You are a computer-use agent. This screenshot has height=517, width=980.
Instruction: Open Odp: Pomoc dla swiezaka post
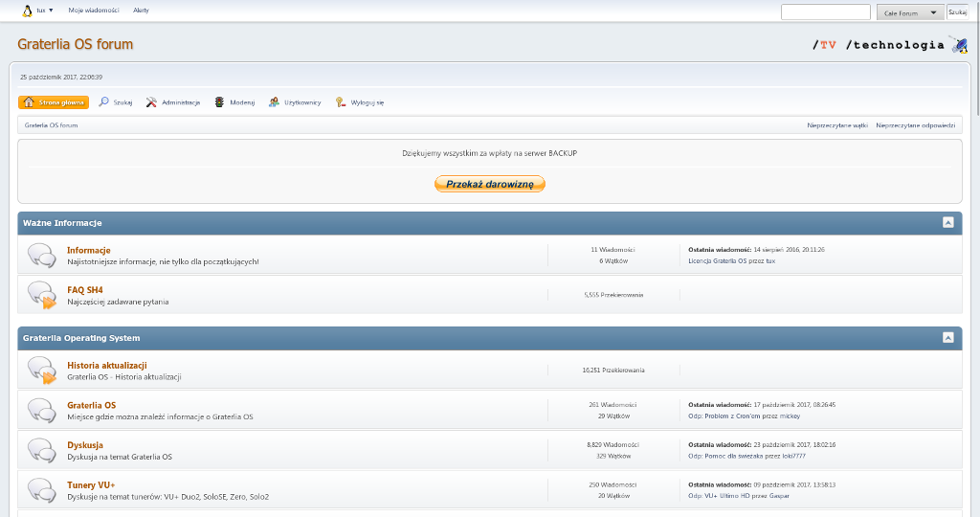725,457
